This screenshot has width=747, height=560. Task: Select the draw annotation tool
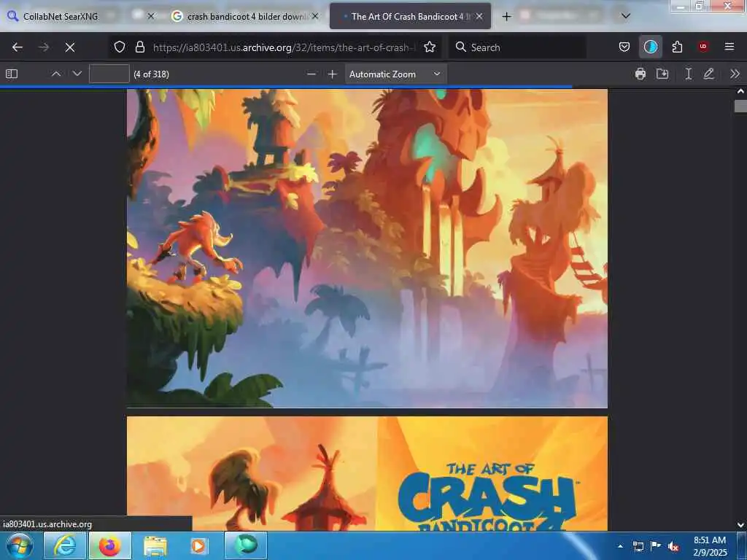(x=709, y=74)
